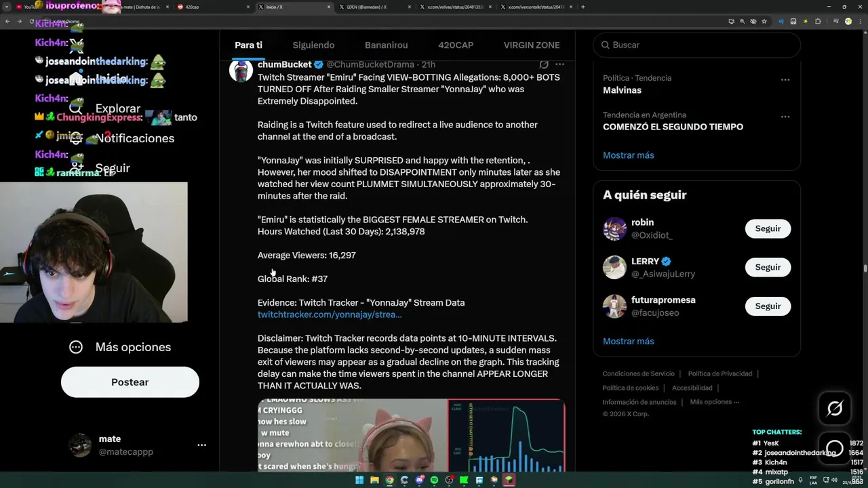Click futurapromesa profile avatar
The image size is (868, 488).
(614, 306)
